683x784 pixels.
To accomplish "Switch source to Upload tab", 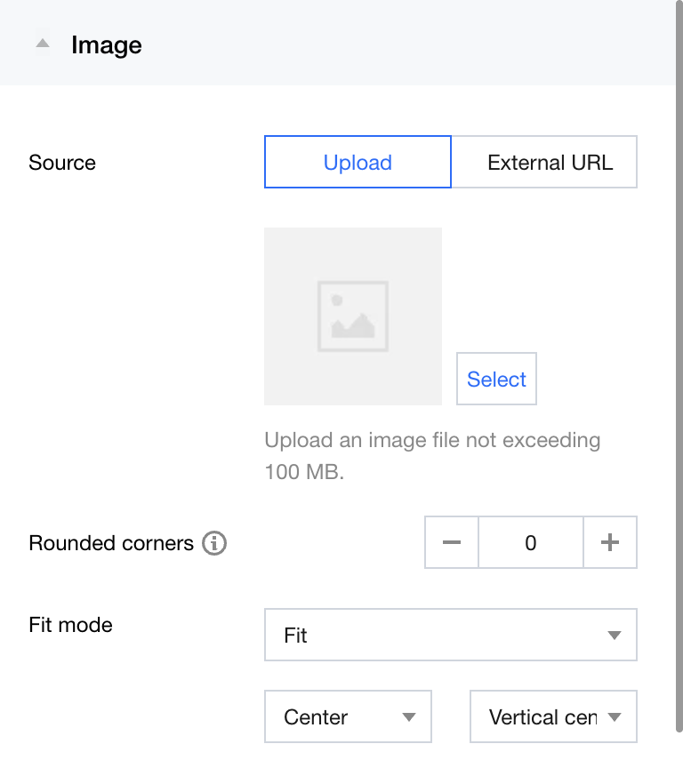I will tap(358, 163).
